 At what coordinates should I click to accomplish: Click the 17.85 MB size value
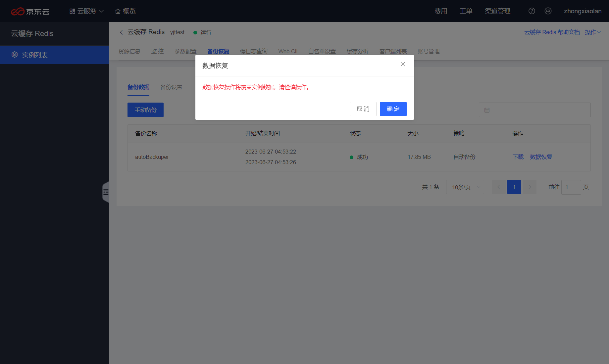tap(419, 157)
